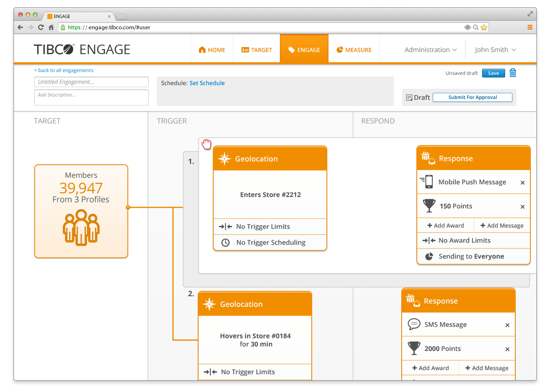Click the Add Description text box
Image resolution: width=550 pixels, height=392 pixels.
pyautogui.click(x=91, y=97)
